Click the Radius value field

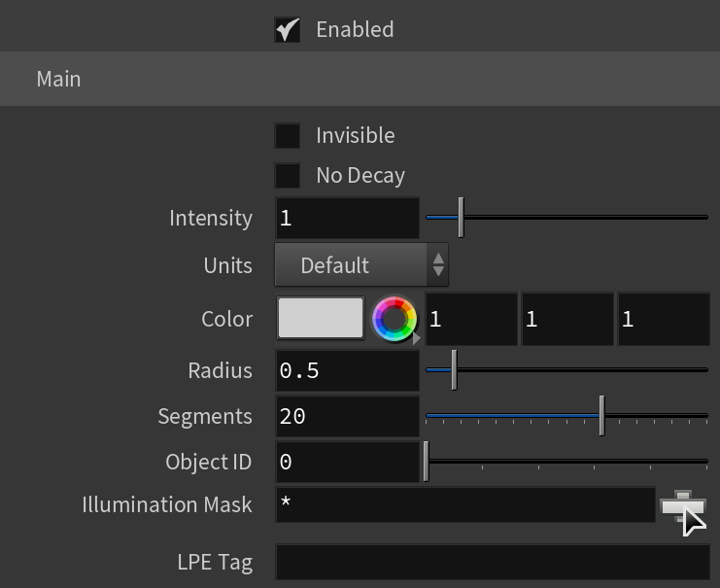pos(347,370)
